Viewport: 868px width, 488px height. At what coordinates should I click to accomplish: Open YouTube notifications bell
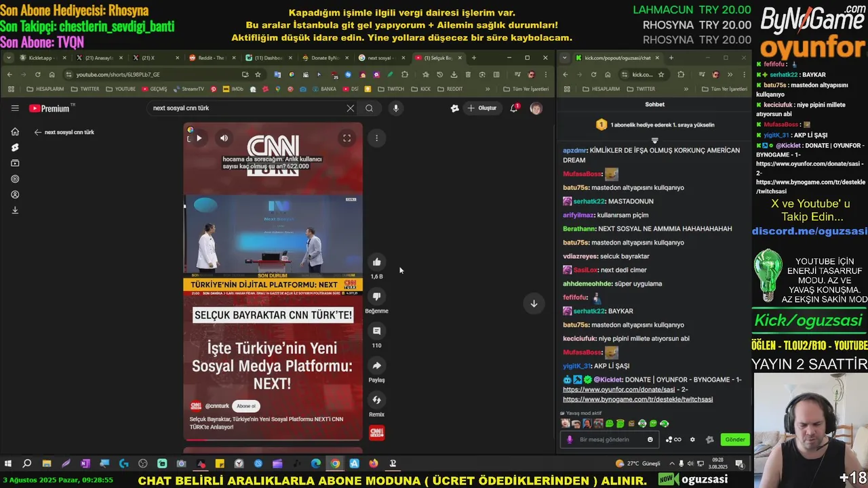coord(514,108)
